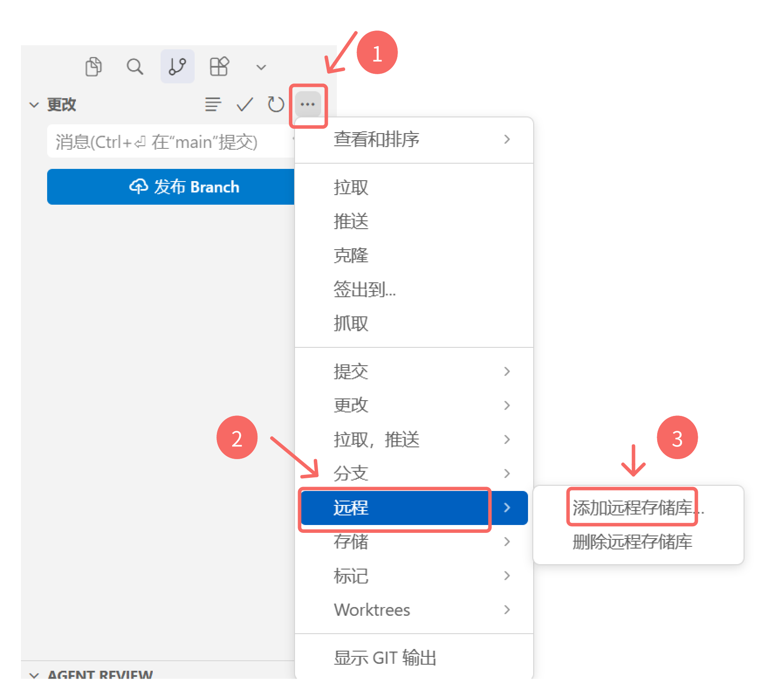Open the Extensions view icon
The width and height of the screenshot is (775, 700).
click(219, 66)
